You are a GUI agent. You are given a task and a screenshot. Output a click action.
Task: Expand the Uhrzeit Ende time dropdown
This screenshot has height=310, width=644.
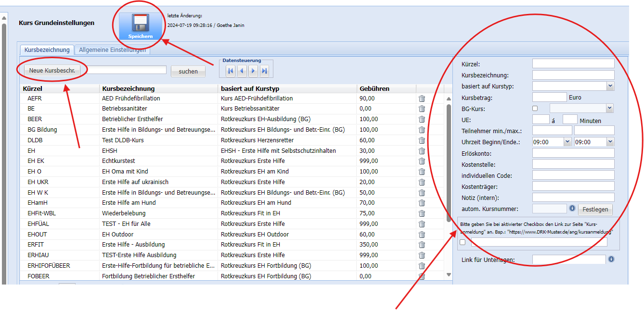point(610,142)
